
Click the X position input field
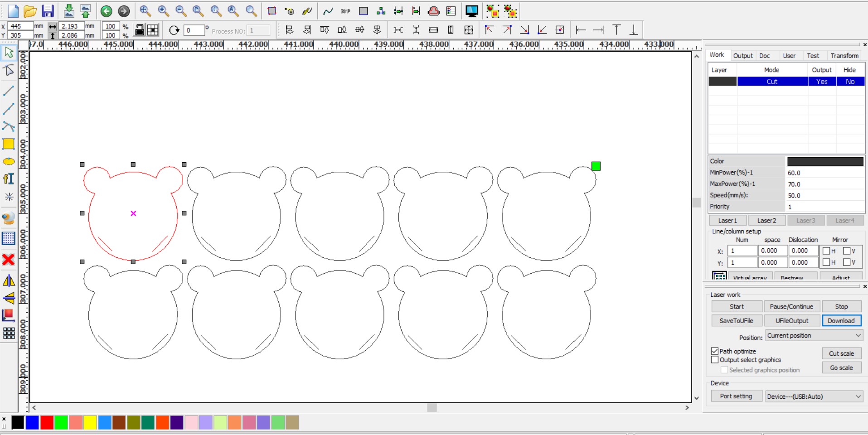pyautogui.click(x=21, y=26)
